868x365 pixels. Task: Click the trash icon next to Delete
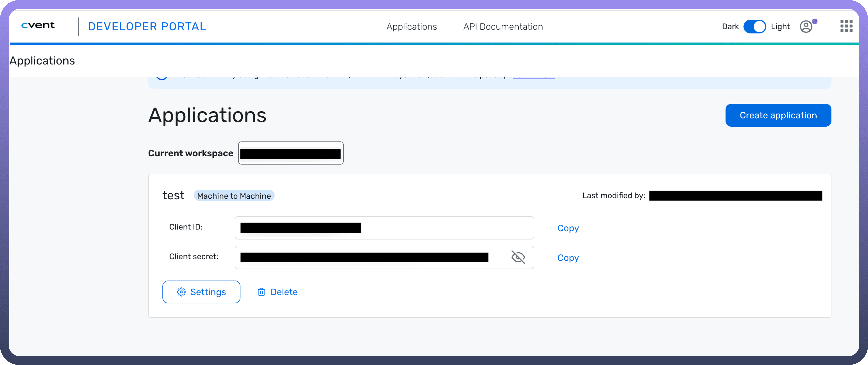[x=262, y=292]
